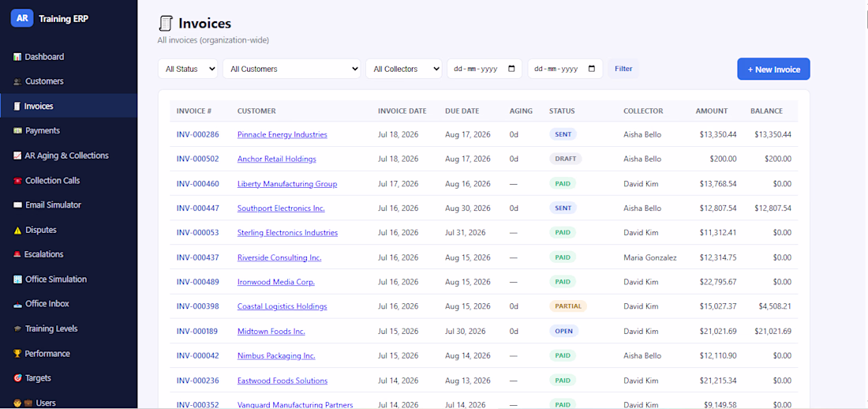Click the Dashboard chart icon in sidebar
Viewport: 868px width, 409px height.
click(17, 57)
